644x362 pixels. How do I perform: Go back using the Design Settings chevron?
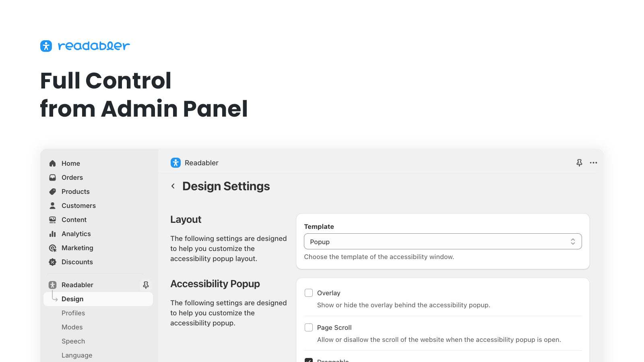pyautogui.click(x=173, y=186)
